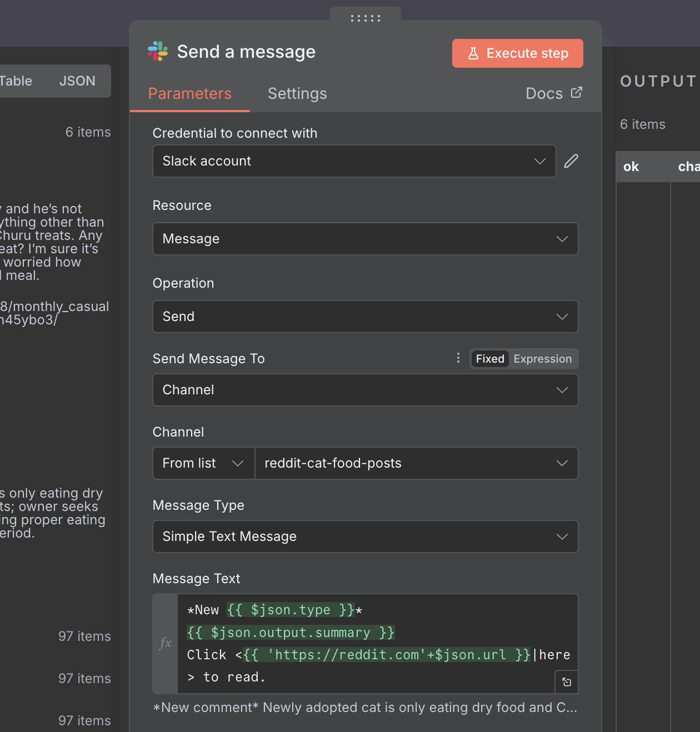
Task: Click the three-dot options menu beside Send Message To
Action: [458, 358]
